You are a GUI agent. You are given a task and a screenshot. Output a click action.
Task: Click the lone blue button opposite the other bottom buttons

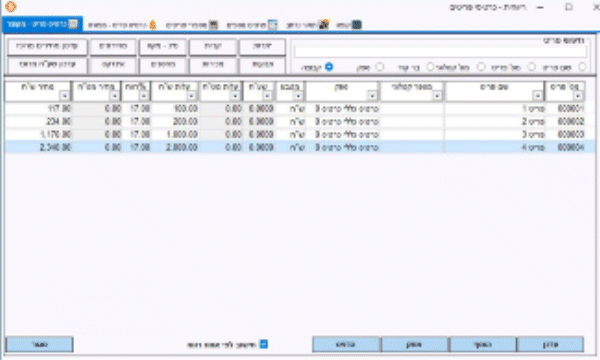coord(39,344)
